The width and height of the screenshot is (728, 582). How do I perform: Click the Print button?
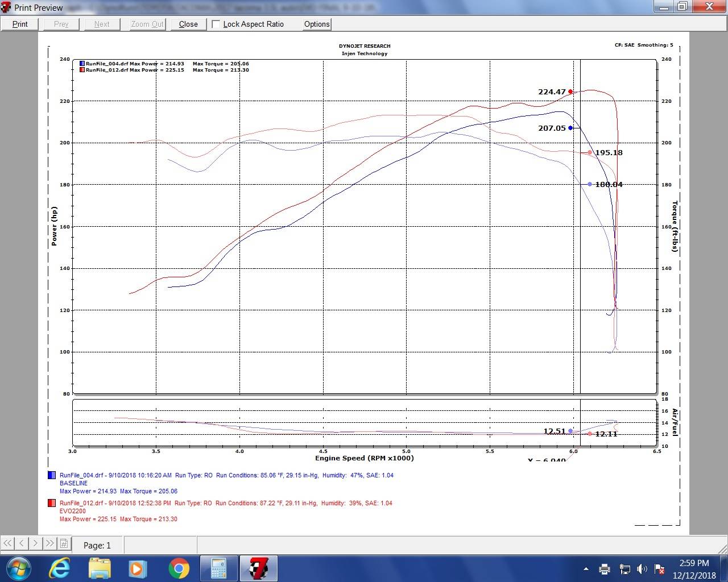click(19, 24)
